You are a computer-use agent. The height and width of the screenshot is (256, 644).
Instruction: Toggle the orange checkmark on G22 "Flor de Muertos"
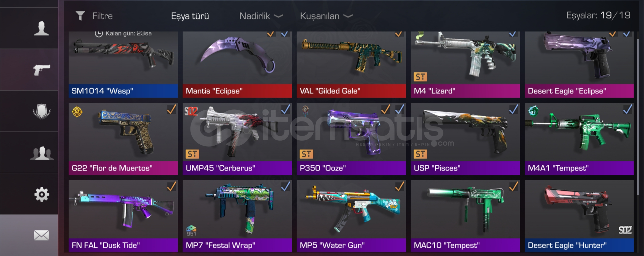pos(171,109)
